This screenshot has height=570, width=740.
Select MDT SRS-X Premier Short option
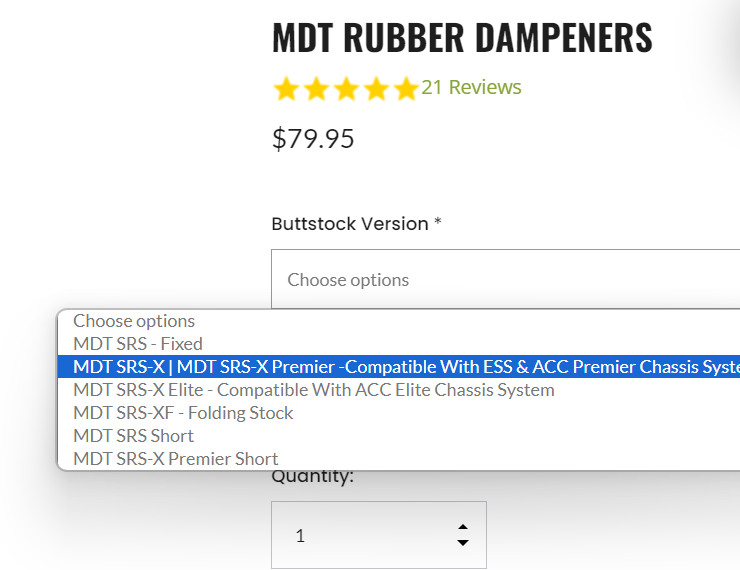[x=175, y=459]
